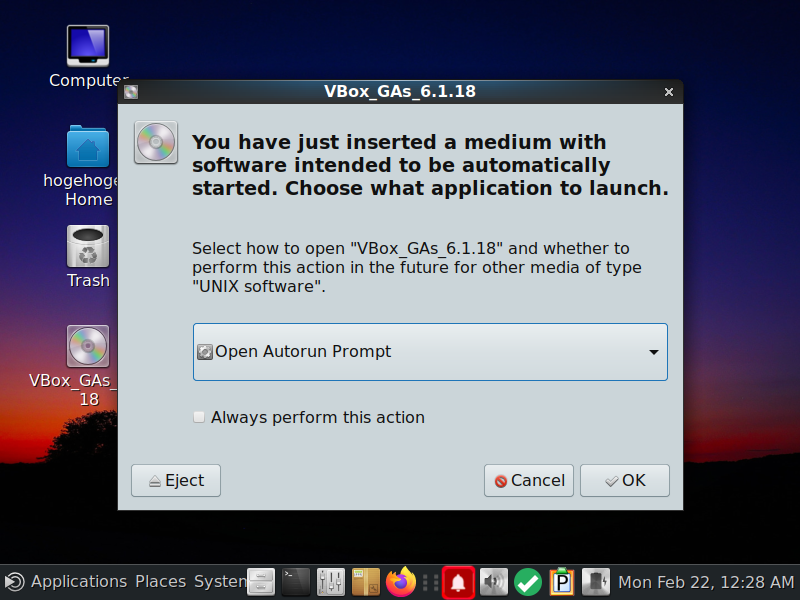800x600 pixels.
Task: Click the large CD icon in the dialog
Action: [156, 142]
